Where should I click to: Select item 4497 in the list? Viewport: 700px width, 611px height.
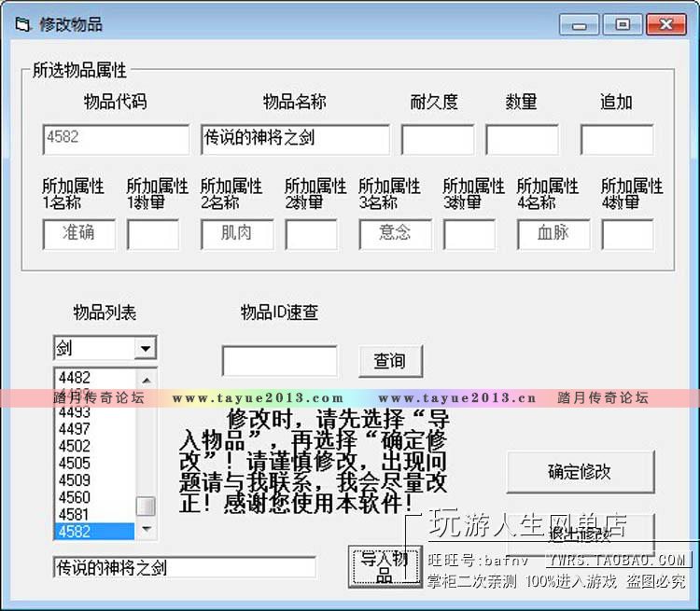[94, 429]
